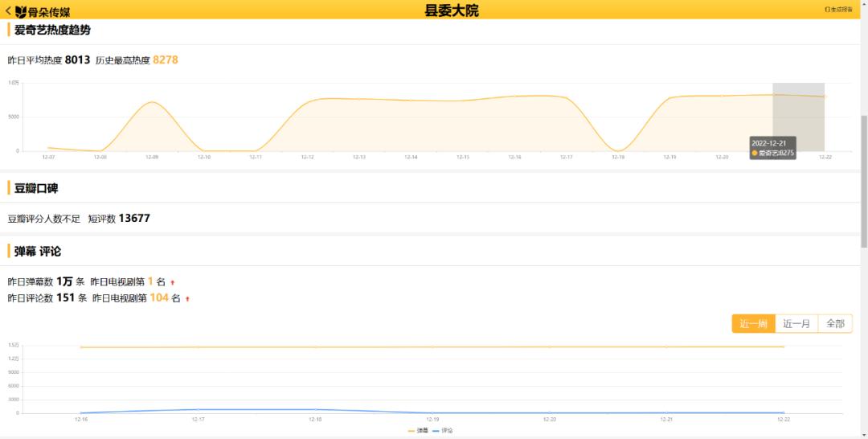Click the 12-19 point on the 弹幕 line
Image resolution: width=868 pixels, height=439 pixels.
click(432, 347)
